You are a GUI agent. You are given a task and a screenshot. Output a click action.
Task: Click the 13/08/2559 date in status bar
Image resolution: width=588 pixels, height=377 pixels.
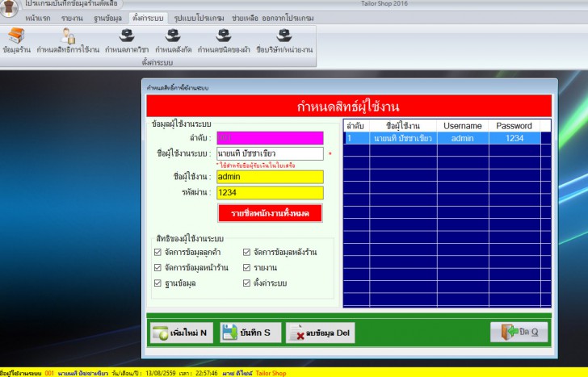coord(161,373)
